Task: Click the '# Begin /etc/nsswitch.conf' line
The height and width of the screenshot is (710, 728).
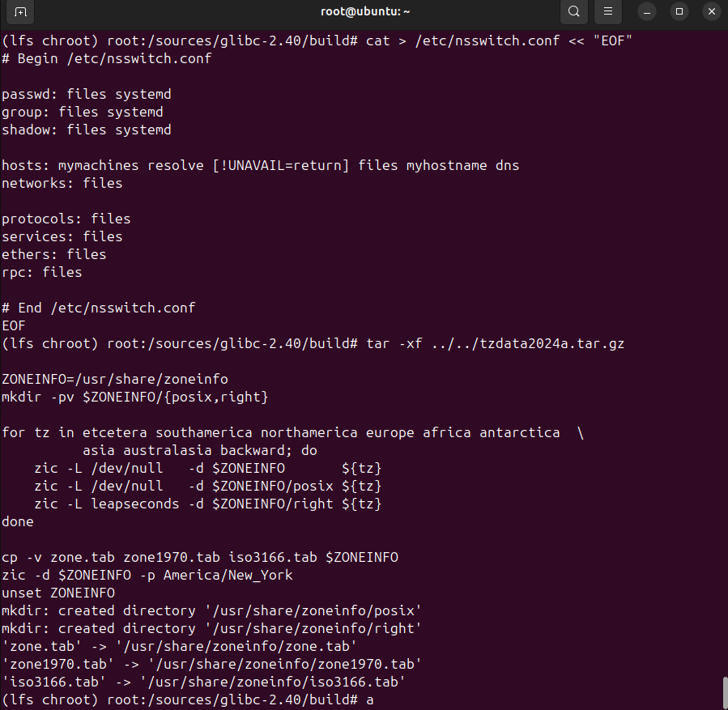Action: coord(106,58)
